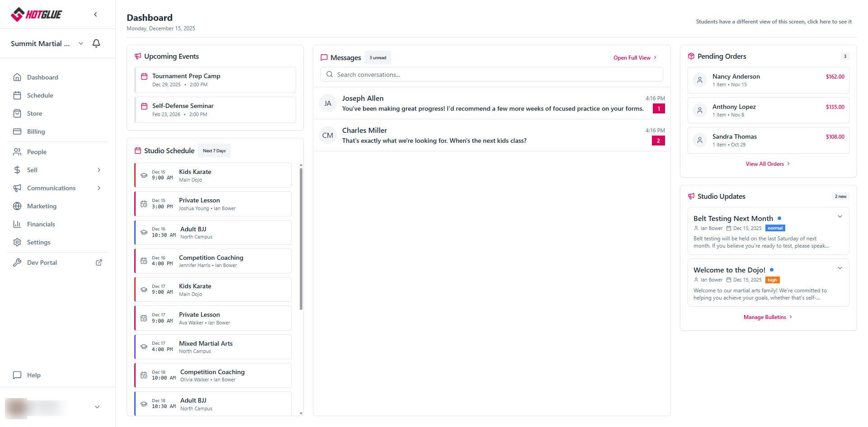Launch Dev Portal via external link icon
This screenshot has height=427, width=868.
pyautogui.click(x=99, y=263)
